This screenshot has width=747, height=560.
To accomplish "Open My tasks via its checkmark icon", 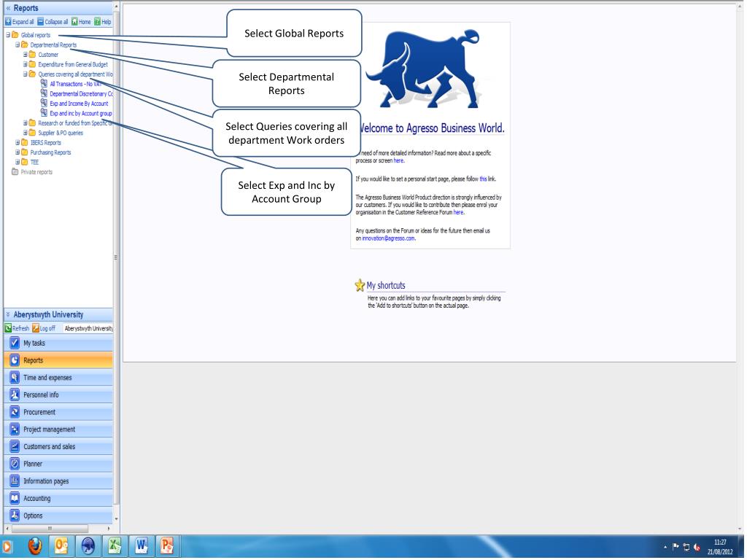I will tap(15, 343).
